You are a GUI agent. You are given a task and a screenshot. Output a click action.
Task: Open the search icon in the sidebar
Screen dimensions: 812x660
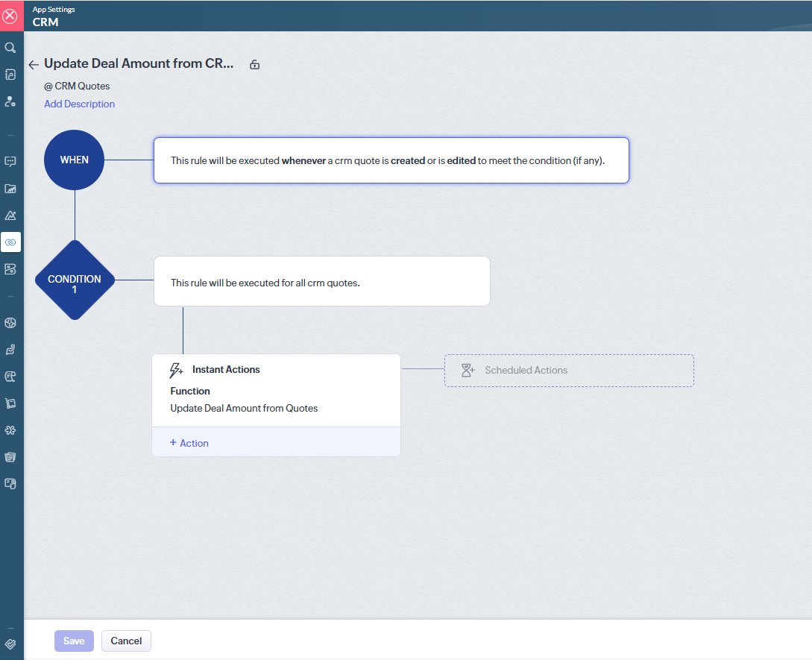coord(10,48)
